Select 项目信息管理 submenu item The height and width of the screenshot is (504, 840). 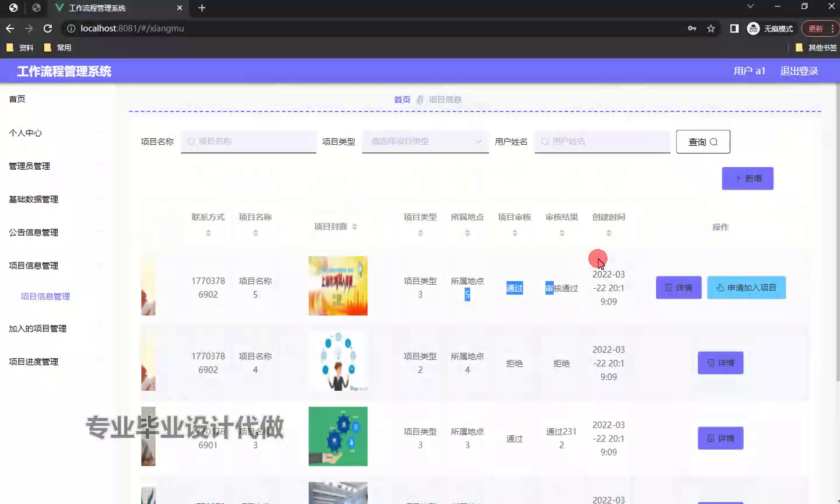(45, 297)
